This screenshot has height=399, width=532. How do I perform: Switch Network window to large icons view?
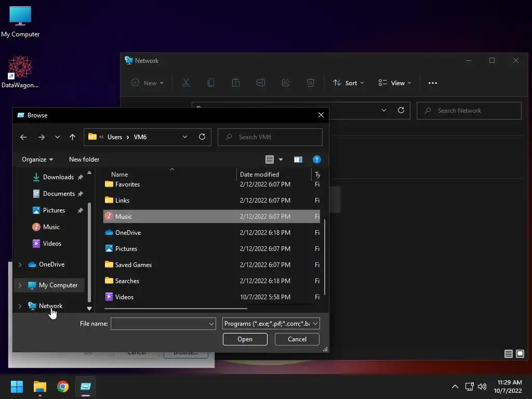(x=520, y=354)
